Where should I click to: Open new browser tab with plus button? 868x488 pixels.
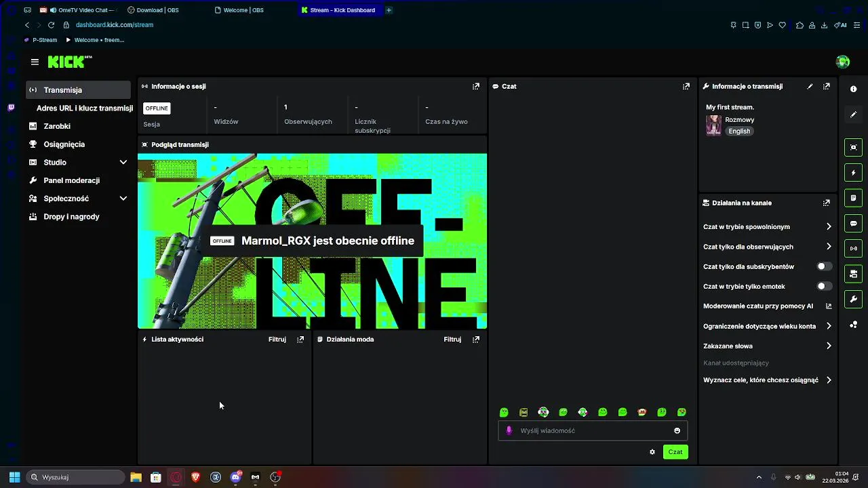389,10
